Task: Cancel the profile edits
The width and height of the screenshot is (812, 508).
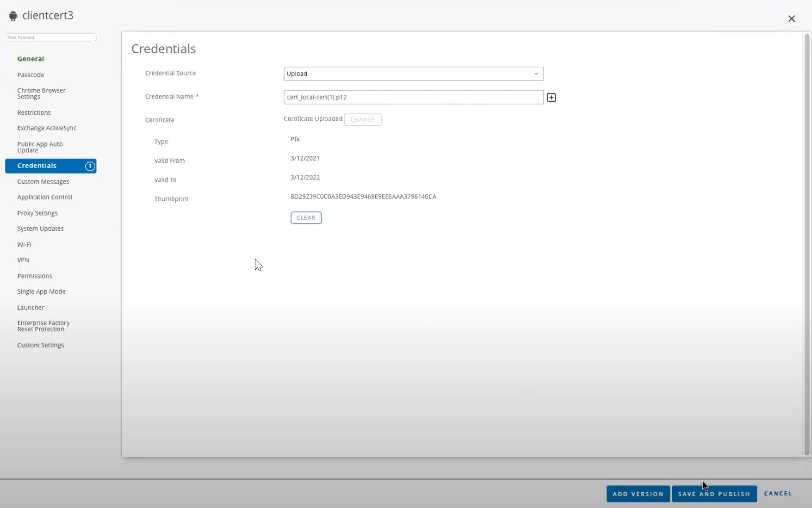Action: point(778,494)
